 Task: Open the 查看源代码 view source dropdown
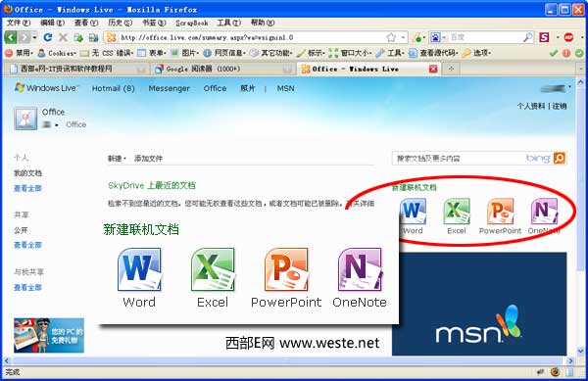[x=433, y=53]
